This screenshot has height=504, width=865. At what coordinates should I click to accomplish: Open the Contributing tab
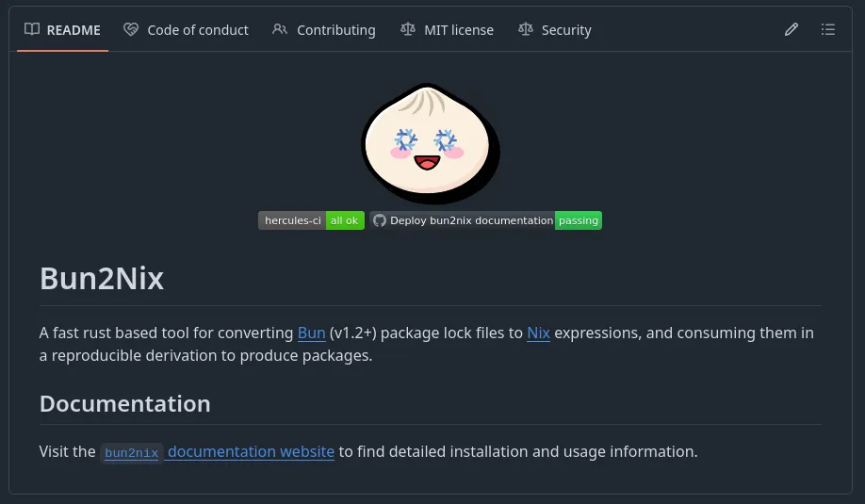point(335,30)
